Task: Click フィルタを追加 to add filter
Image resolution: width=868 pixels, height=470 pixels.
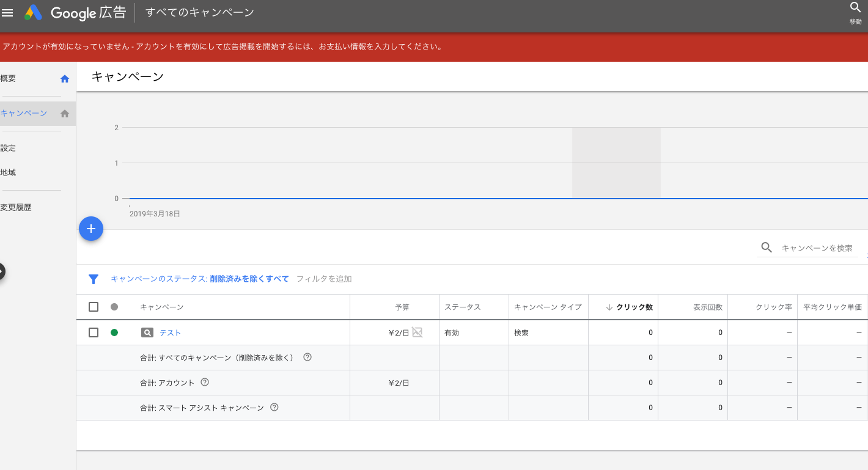Action: tap(324, 279)
